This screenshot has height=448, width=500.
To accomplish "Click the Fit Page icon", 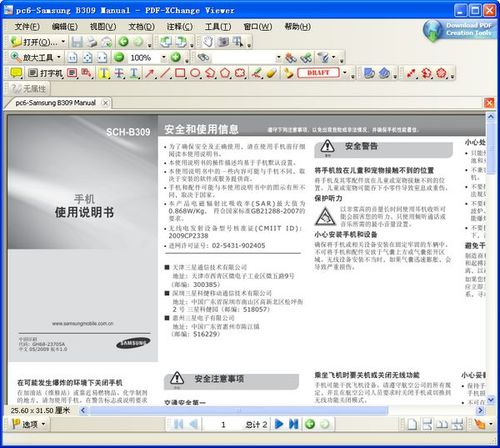I will tap(87, 58).
